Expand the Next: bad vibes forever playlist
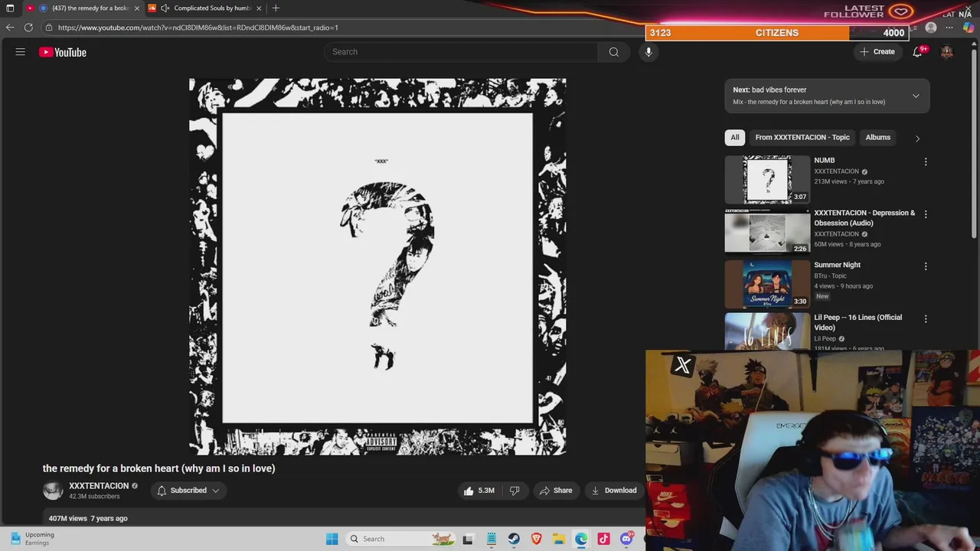 click(x=916, y=96)
